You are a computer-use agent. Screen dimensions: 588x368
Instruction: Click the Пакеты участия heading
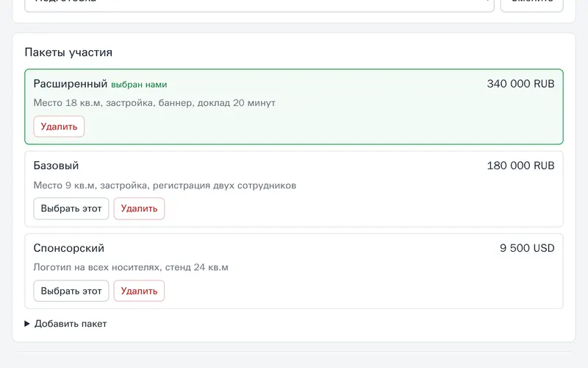click(68, 52)
